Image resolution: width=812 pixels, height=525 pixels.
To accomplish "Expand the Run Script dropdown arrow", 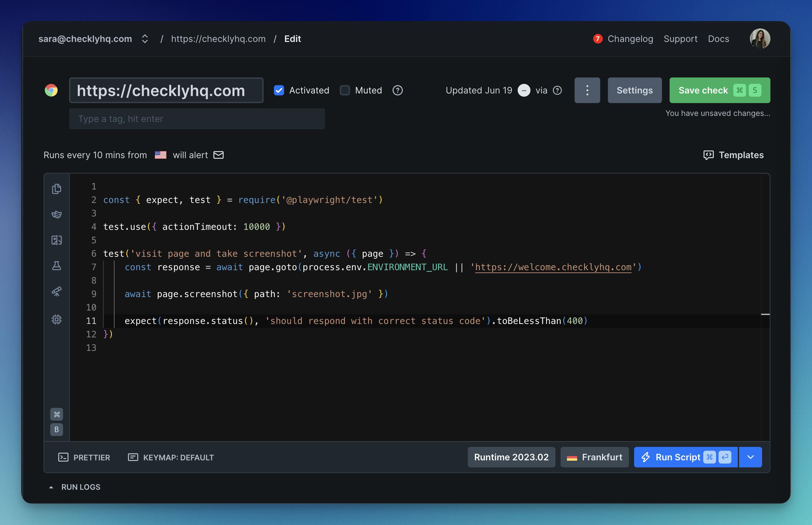I will pos(750,457).
